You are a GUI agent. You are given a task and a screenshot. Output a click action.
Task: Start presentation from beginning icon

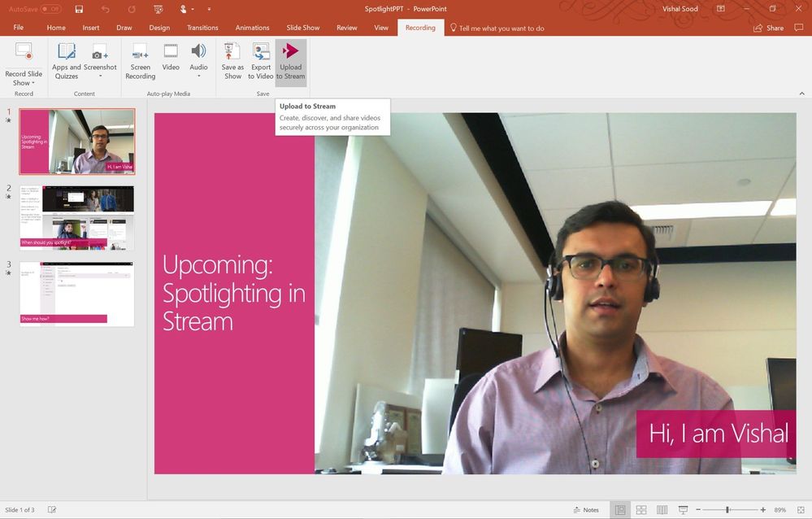158,9
